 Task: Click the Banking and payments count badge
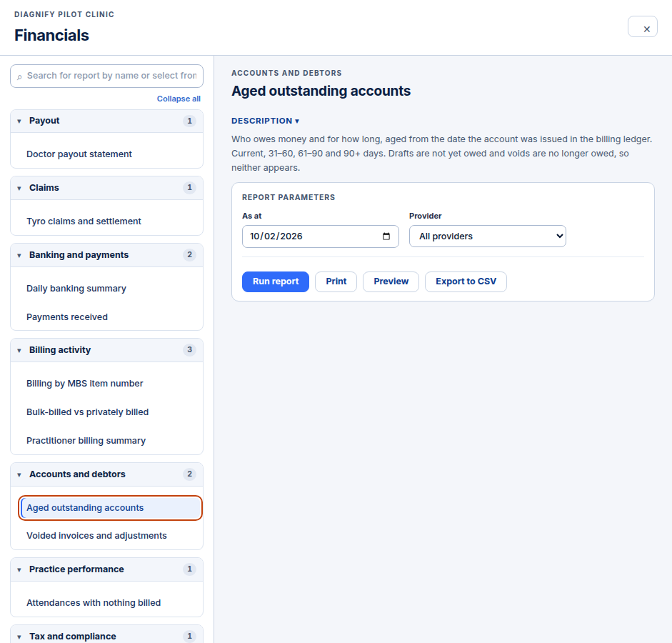point(189,254)
